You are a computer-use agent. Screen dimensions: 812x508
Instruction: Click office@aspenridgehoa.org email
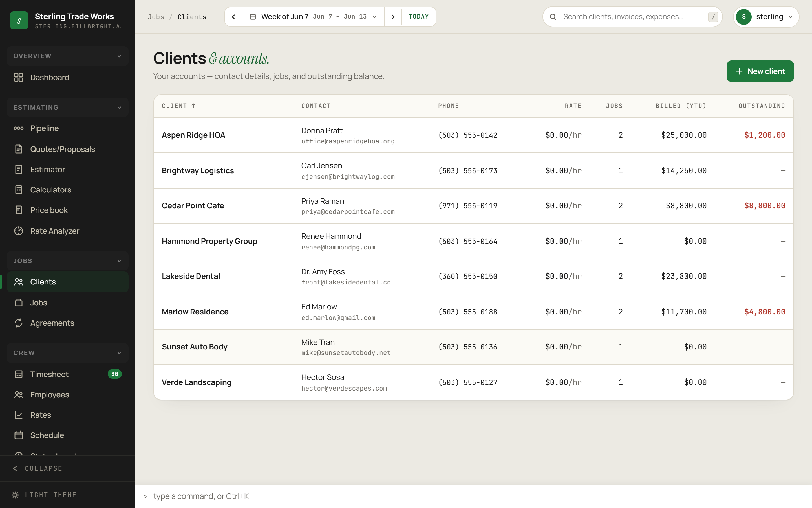(x=348, y=141)
